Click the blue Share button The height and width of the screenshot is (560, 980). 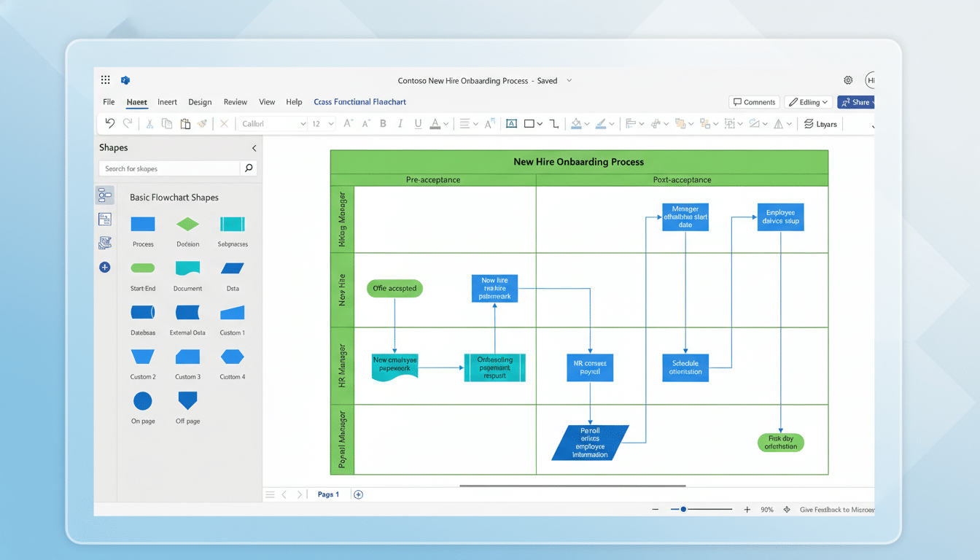tap(855, 101)
